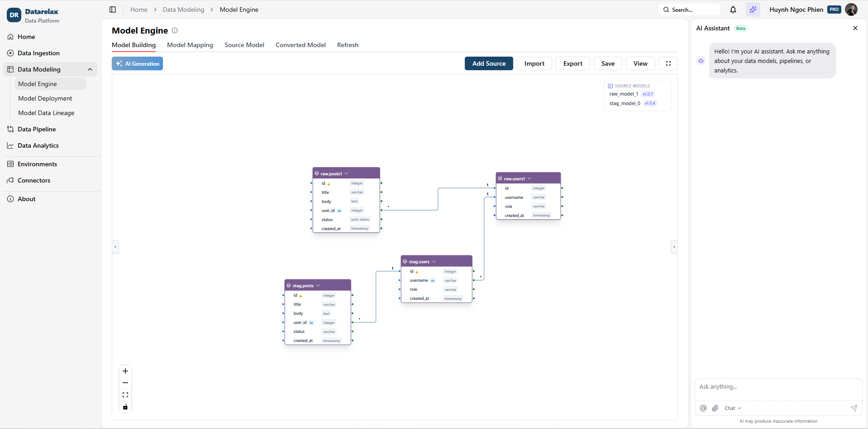Screen dimensions: 868x429
Task: Open Model Data Lineage in the sidebar
Action: [46, 113]
